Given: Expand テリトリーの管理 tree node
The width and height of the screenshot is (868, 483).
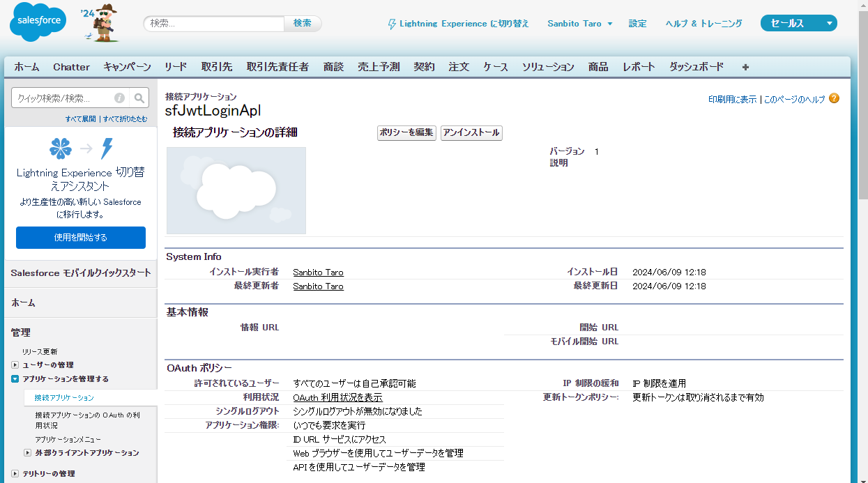Looking at the screenshot, I should coord(15,474).
